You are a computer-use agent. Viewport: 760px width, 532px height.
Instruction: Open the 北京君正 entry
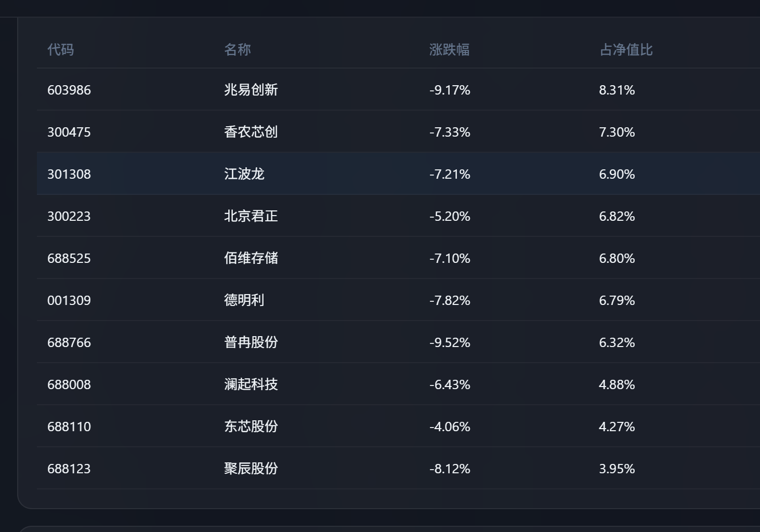[x=251, y=216]
